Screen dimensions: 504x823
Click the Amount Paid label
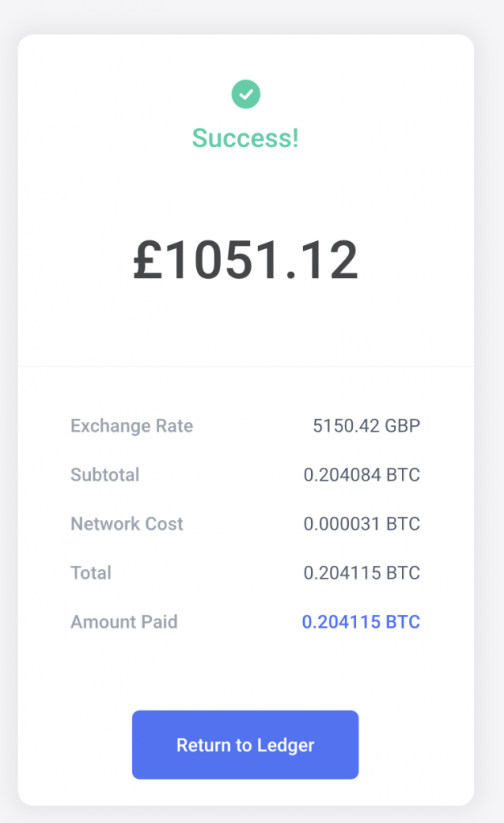pyautogui.click(x=124, y=622)
